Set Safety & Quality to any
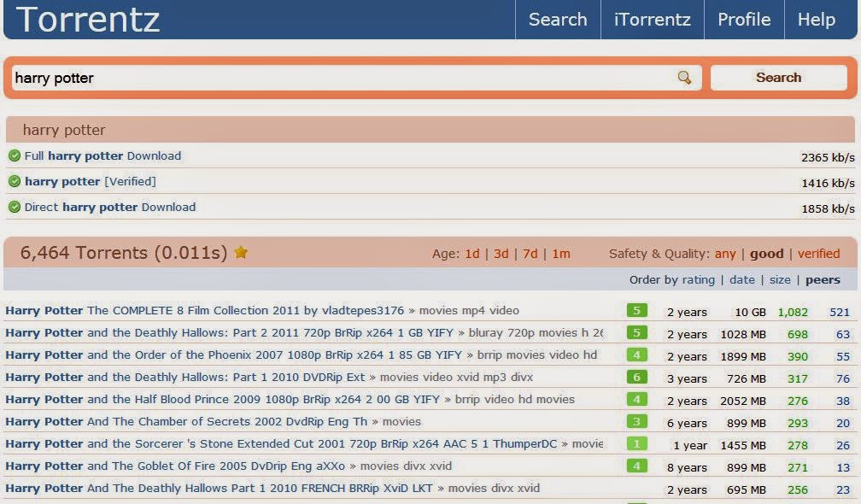861x504 pixels. pos(725,254)
